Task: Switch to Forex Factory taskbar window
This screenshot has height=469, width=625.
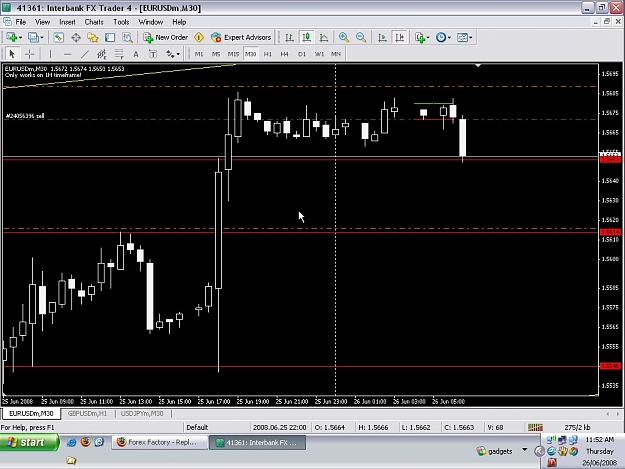Action: (159, 442)
